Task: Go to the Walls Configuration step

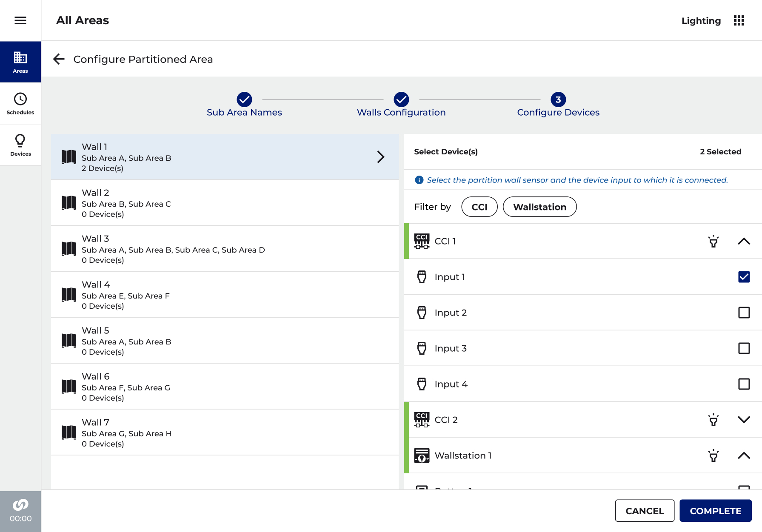Action: pos(401,105)
